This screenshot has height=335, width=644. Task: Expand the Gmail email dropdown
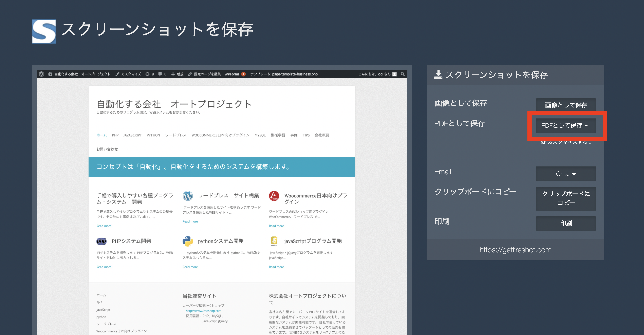click(565, 174)
